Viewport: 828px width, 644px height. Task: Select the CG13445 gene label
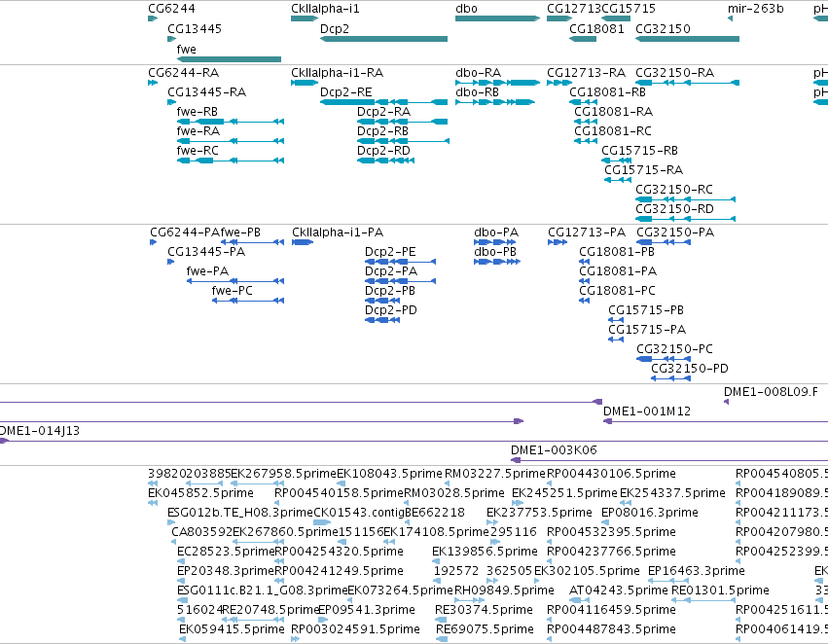click(195, 28)
